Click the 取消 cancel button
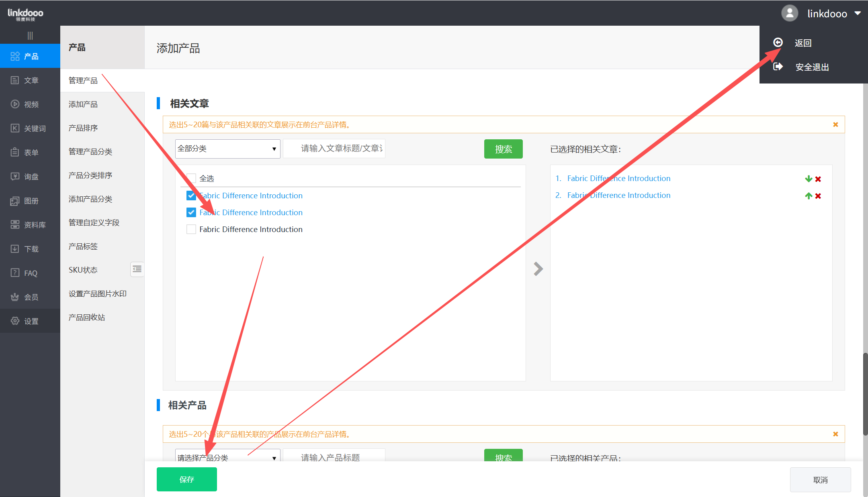 (x=820, y=480)
